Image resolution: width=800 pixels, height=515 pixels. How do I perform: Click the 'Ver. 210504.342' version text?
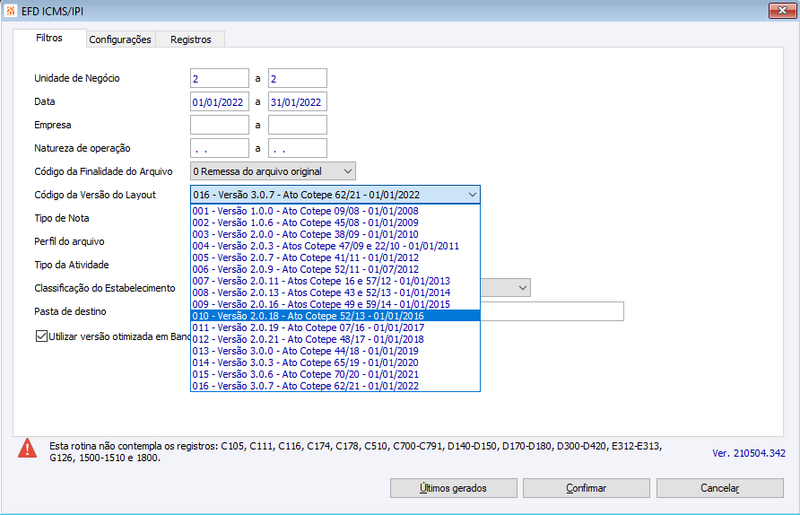tap(749, 453)
